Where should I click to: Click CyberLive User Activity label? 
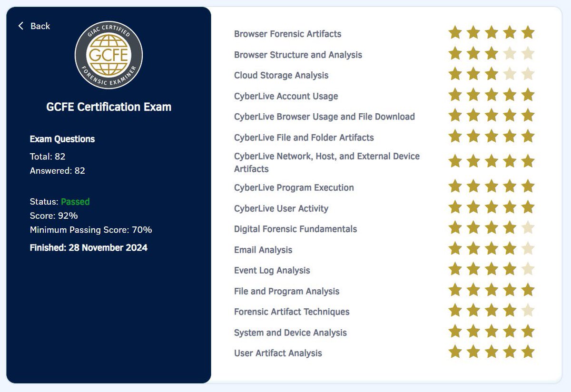pyautogui.click(x=281, y=208)
